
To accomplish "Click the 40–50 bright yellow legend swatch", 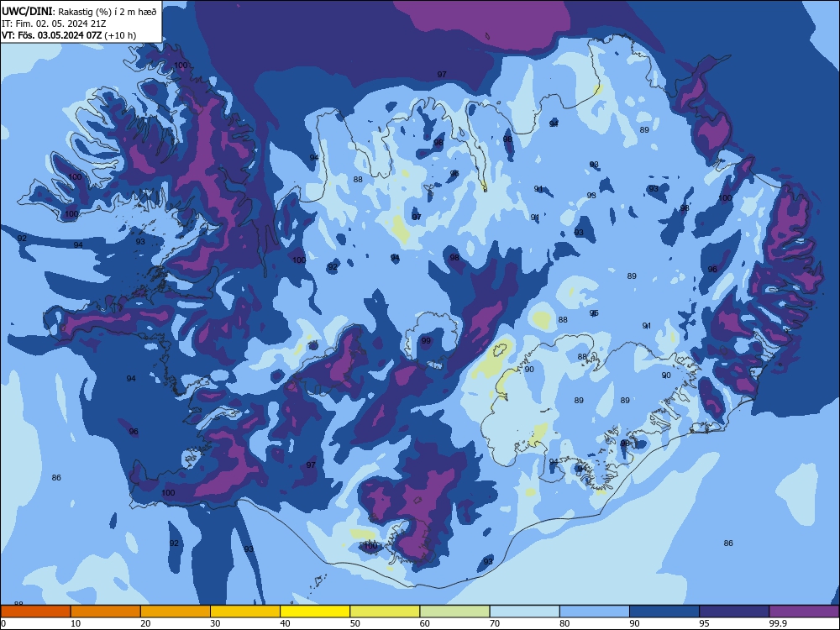I will [x=315, y=612].
